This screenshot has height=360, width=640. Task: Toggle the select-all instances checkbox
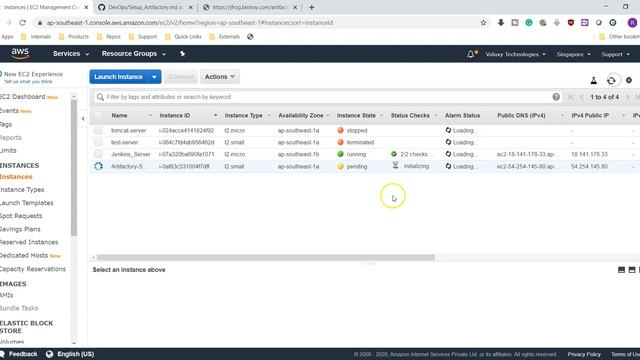[x=98, y=116]
